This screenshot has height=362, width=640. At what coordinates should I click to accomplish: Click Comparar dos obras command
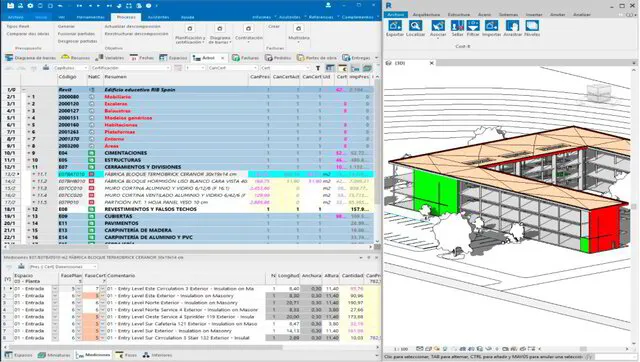pos(28,34)
